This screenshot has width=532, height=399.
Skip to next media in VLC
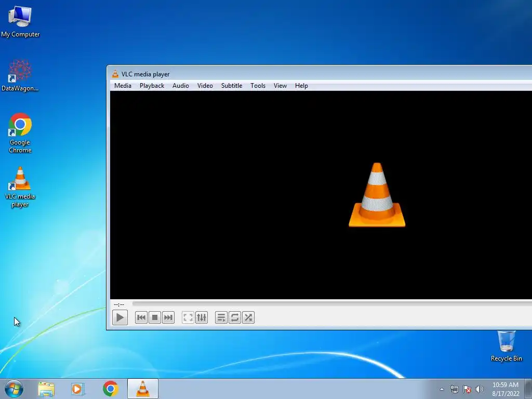coord(168,317)
